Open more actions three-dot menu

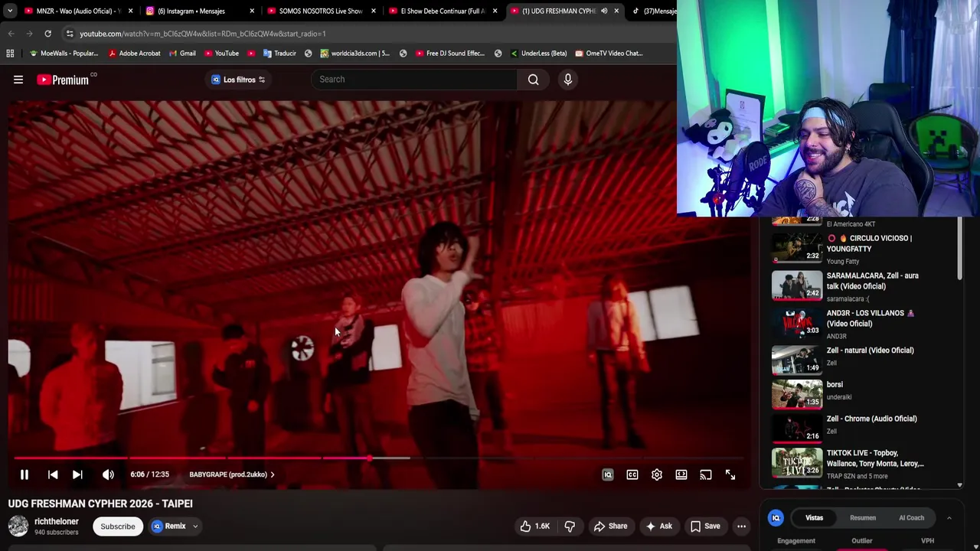point(741,527)
